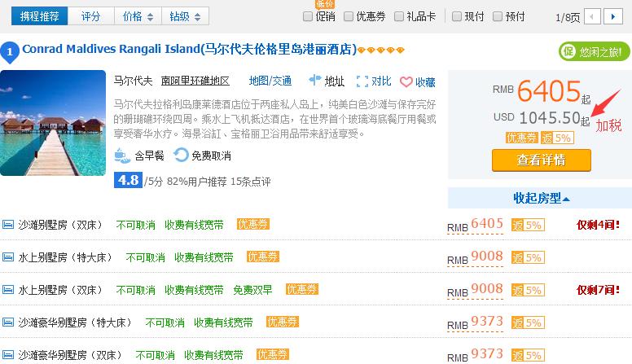Open the 地图/交通 link
This screenshot has height=364, width=632.
pyautogui.click(x=270, y=81)
